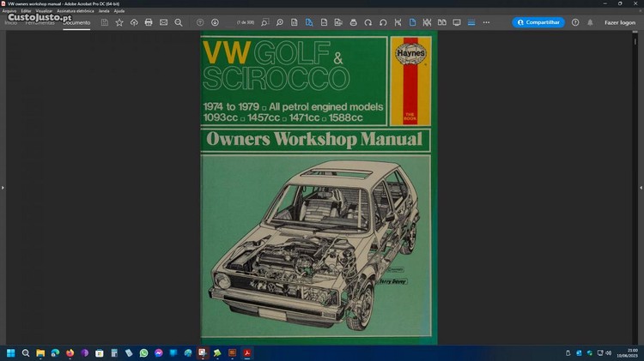Open the help question mark icon
This screenshot has width=644, height=361.
coord(575,22)
